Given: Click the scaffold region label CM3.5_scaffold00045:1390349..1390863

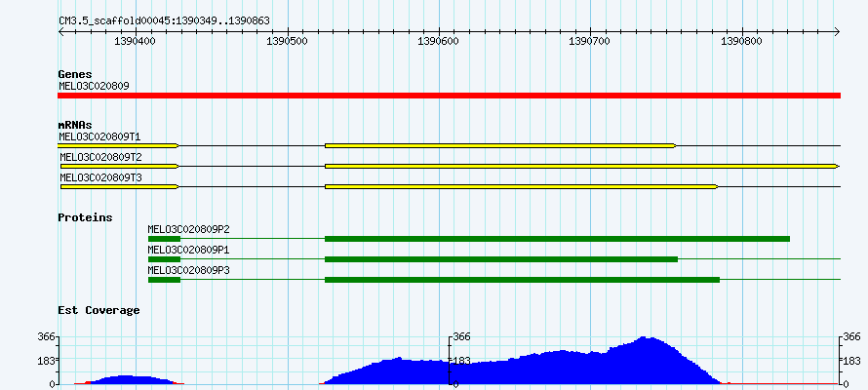Looking at the screenshot, I should (165, 21).
